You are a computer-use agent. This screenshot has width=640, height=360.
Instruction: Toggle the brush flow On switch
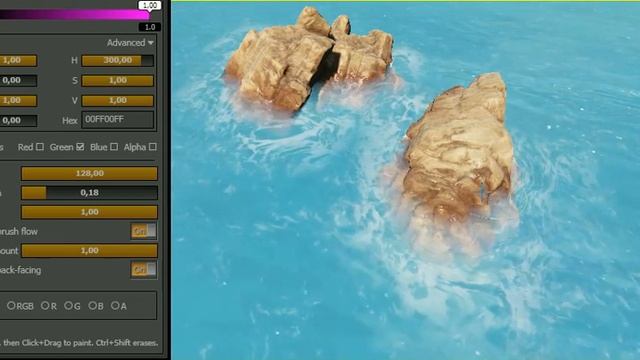click(144, 231)
